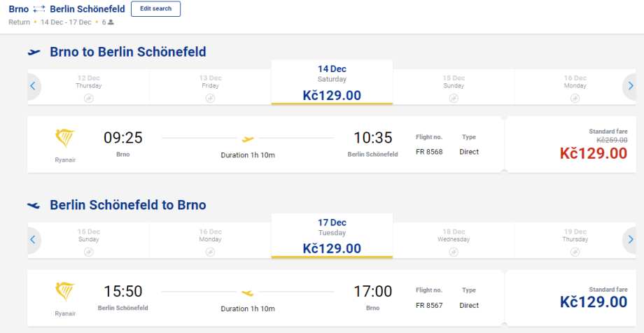
Task: Click the returning plane icon beside Berlin heading
Action: click(x=34, y=205)
